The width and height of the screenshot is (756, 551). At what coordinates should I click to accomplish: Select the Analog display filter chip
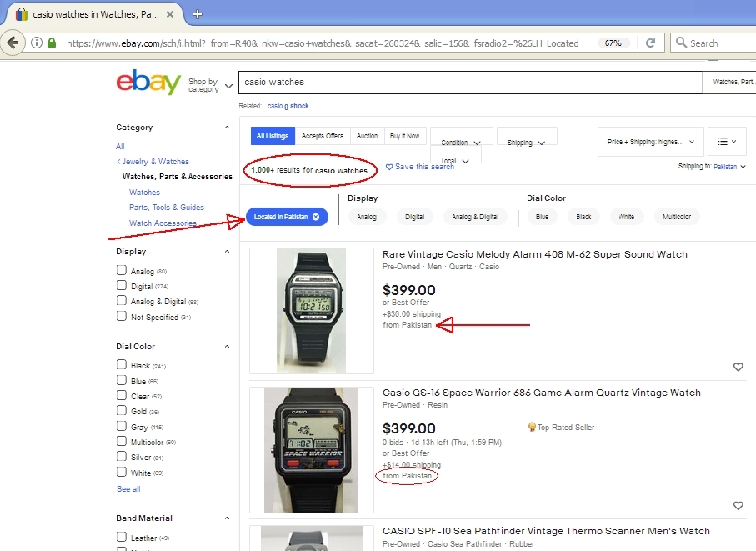point(367,217)
